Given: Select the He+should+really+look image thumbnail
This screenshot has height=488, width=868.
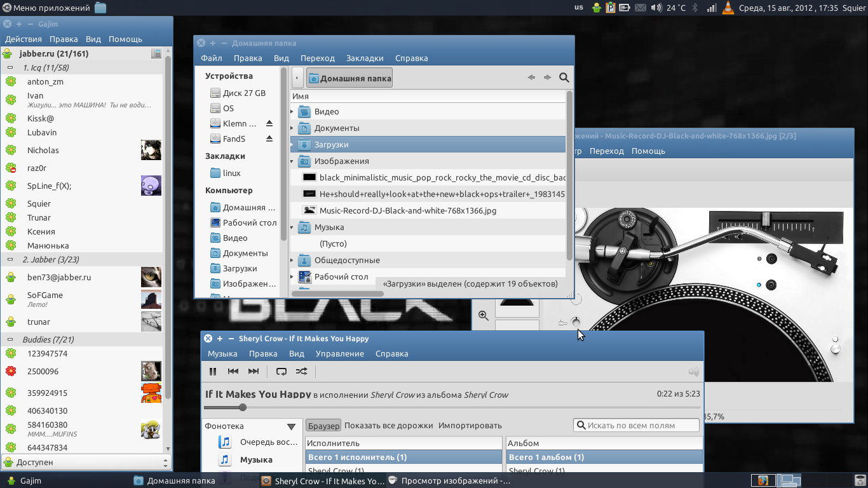Looking at the screenshot, I should (x=309, y=194).
